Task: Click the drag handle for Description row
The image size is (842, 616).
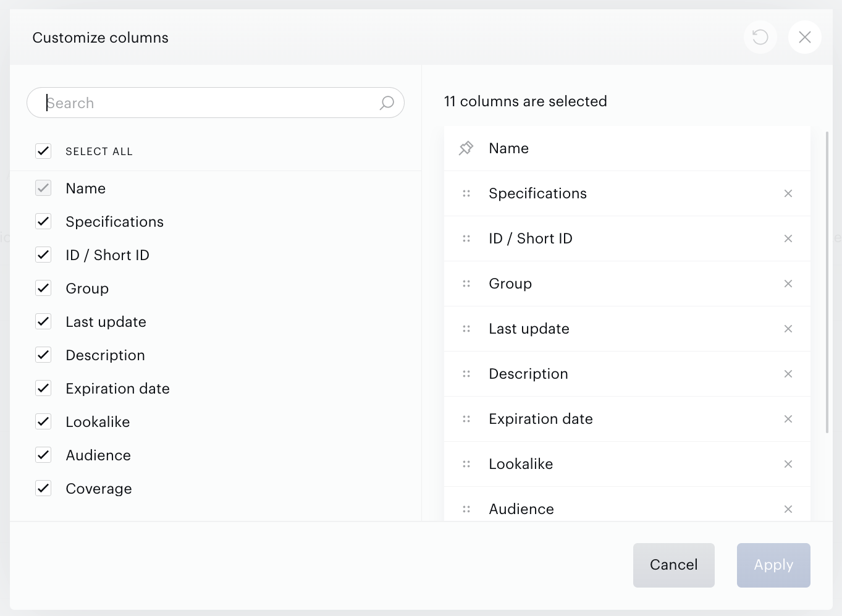Action: (466, 374)
